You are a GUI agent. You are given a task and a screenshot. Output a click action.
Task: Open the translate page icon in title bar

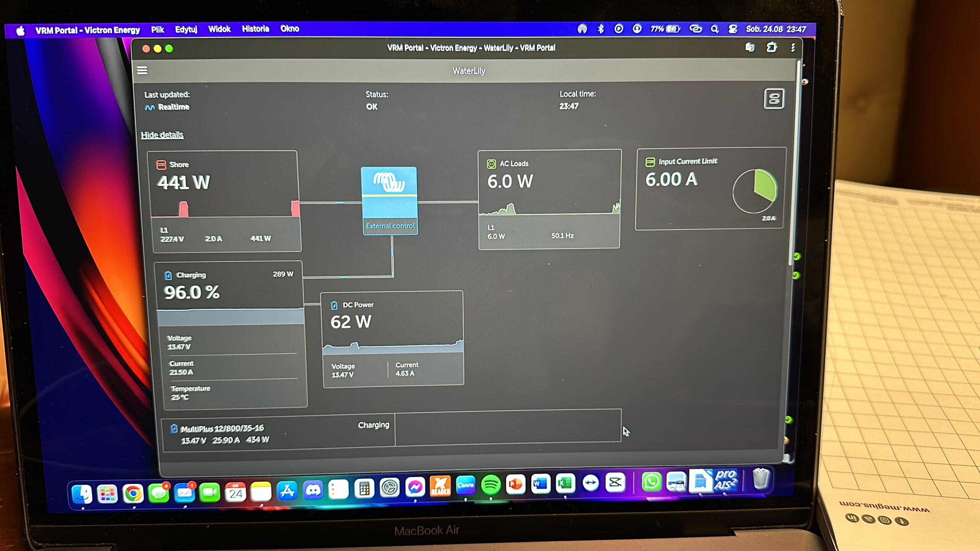750,47
